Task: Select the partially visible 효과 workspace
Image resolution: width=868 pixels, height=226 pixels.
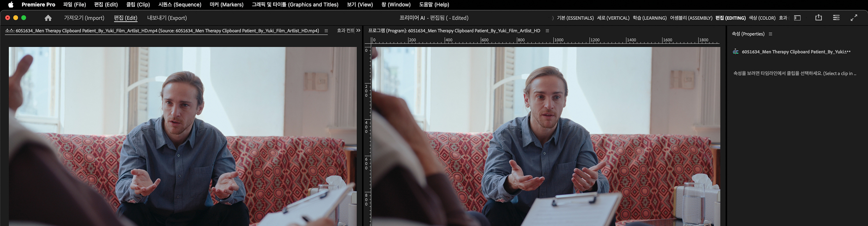Action: (x=783, y=18)
